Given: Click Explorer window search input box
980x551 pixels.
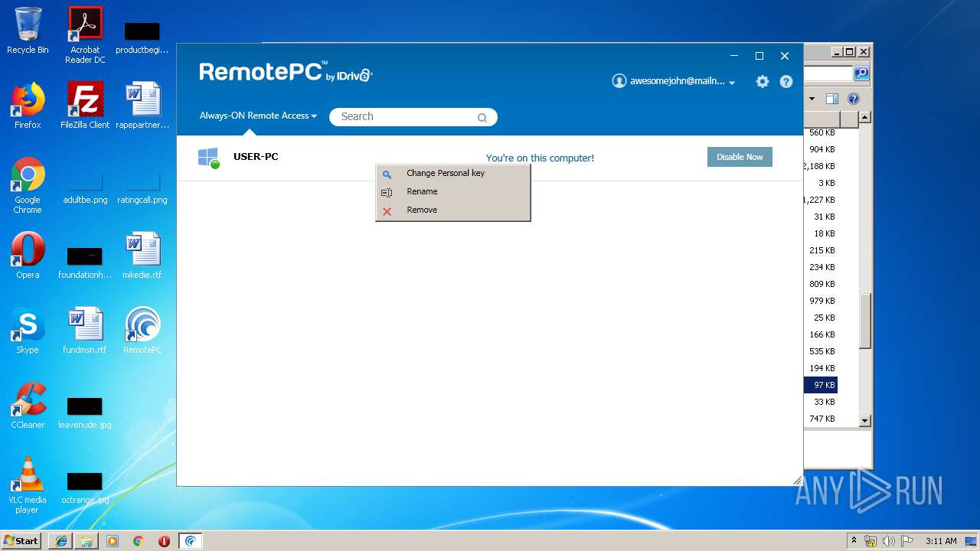Looking at the screenshot, I should click(x=828, y=73).
